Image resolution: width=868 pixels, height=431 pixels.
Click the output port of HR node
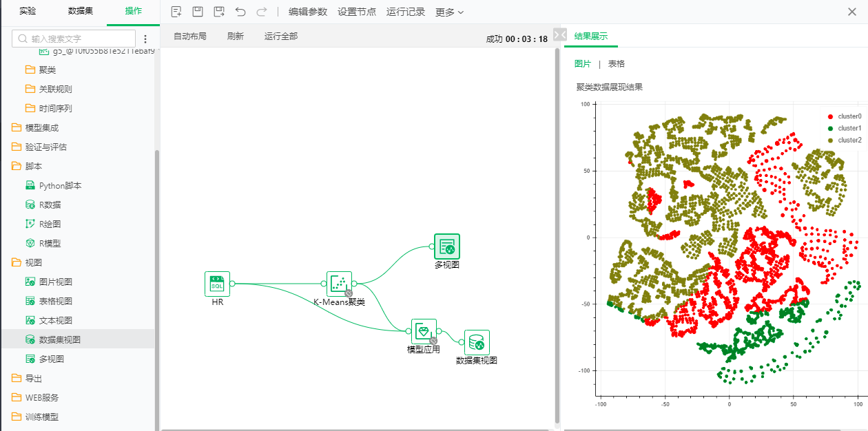pyautogui.click(x=233, y=284)
